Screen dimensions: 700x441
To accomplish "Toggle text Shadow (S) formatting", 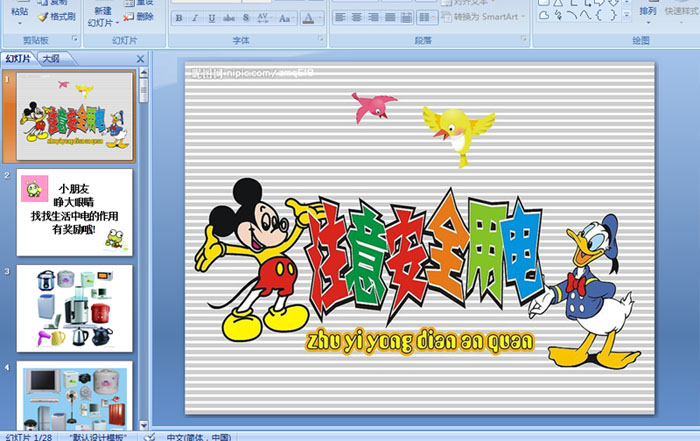I will tap(246, 18).
